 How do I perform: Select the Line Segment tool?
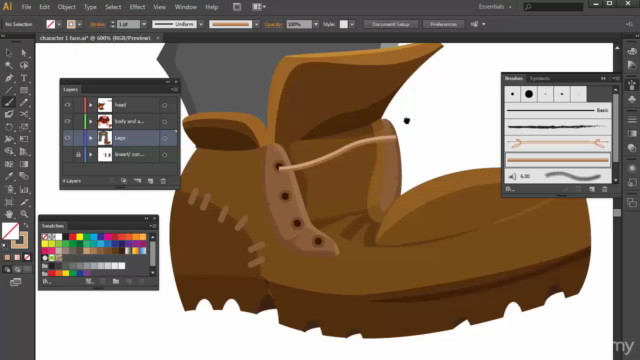point(9,90)
